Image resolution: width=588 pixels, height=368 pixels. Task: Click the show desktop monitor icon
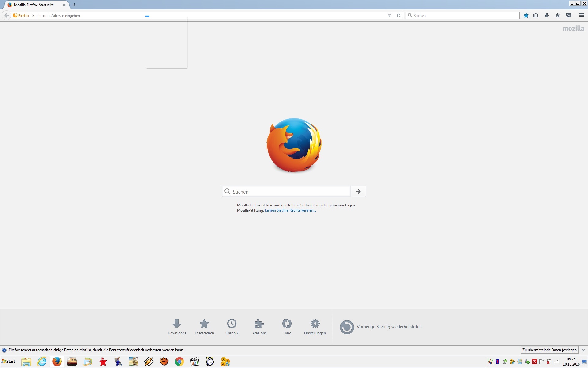(x=584, y=362)
